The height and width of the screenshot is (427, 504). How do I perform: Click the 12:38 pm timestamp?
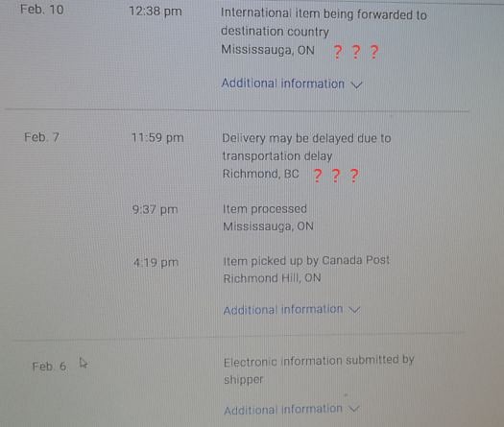(156, 12)
